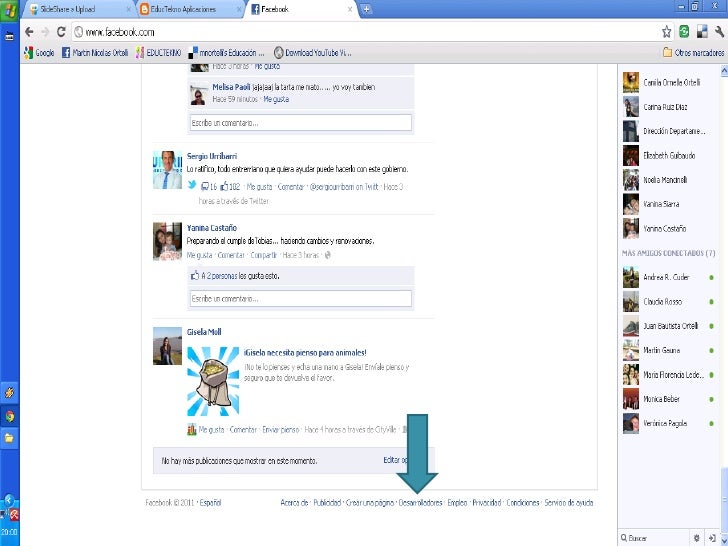Open chat with Martin Gauna
Viewport: 728px width, 546px height.
668,350
